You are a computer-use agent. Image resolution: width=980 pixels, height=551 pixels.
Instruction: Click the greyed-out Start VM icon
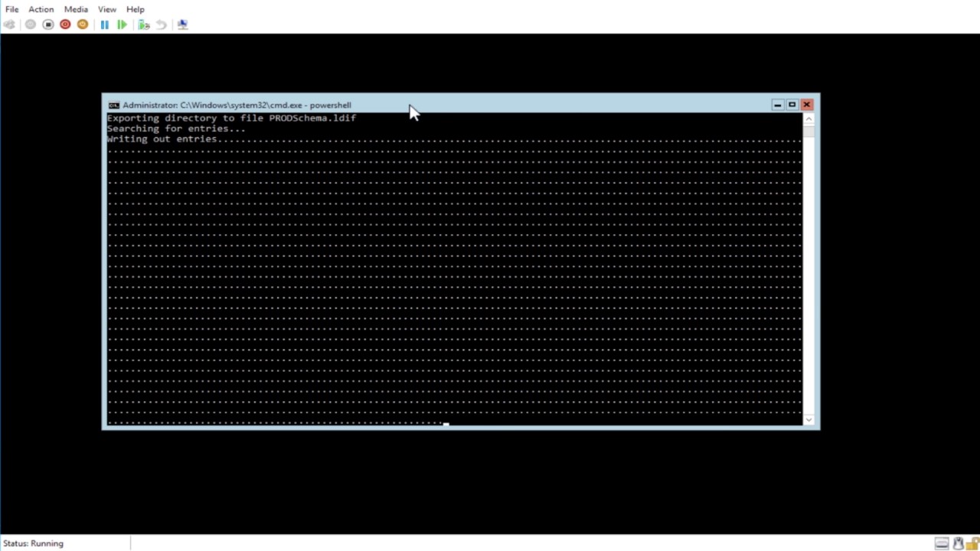pyautogui.click(x=31, y=24)
